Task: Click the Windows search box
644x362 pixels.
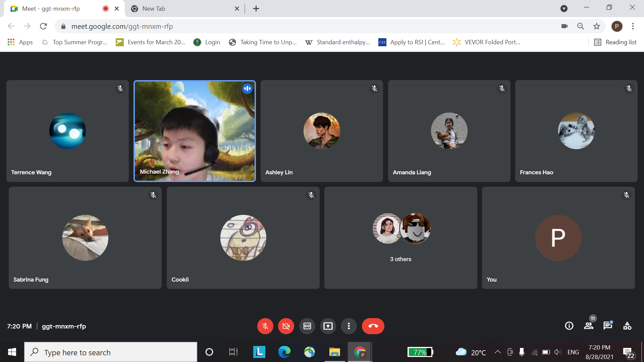Action: (111, 352)
